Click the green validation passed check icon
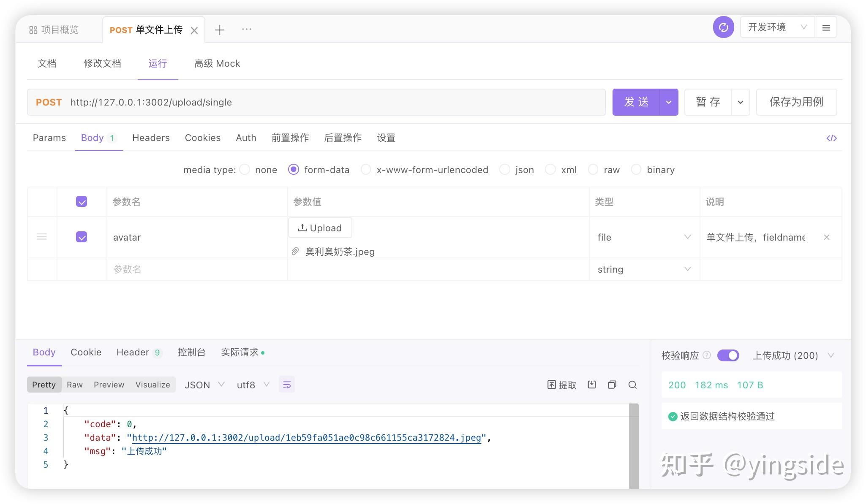 [x=673, y=417]
